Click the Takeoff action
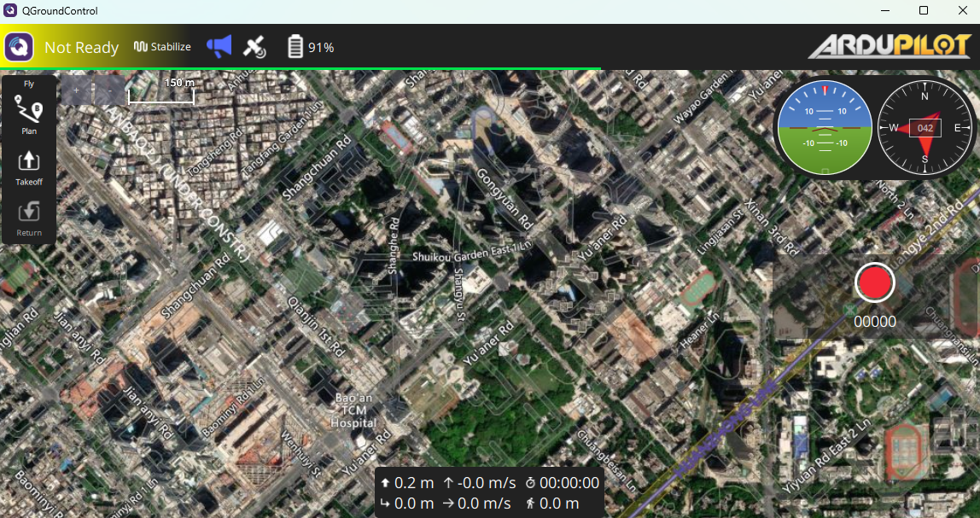The height and width of the screenshot is (518, 980). pyautogui.click(x=29, y=167)
